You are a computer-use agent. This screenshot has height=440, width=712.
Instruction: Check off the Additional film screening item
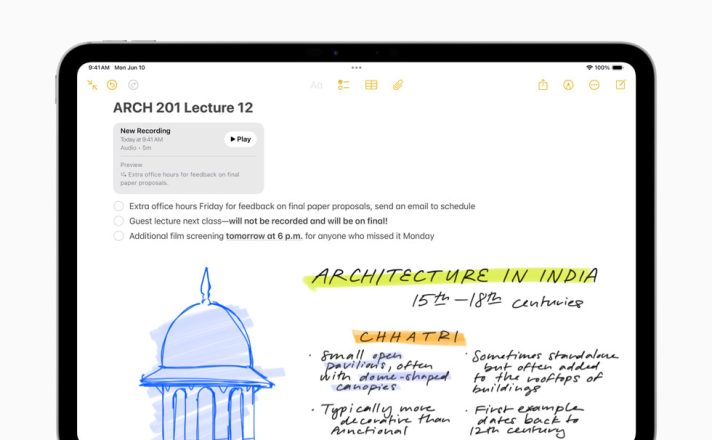[119, 236]
